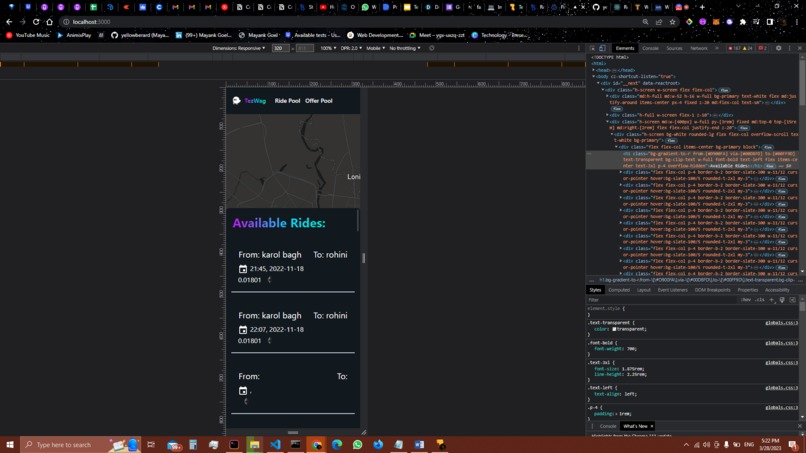Open the Computed styles tab
The image size is (806, 453).
click(619, 290)
